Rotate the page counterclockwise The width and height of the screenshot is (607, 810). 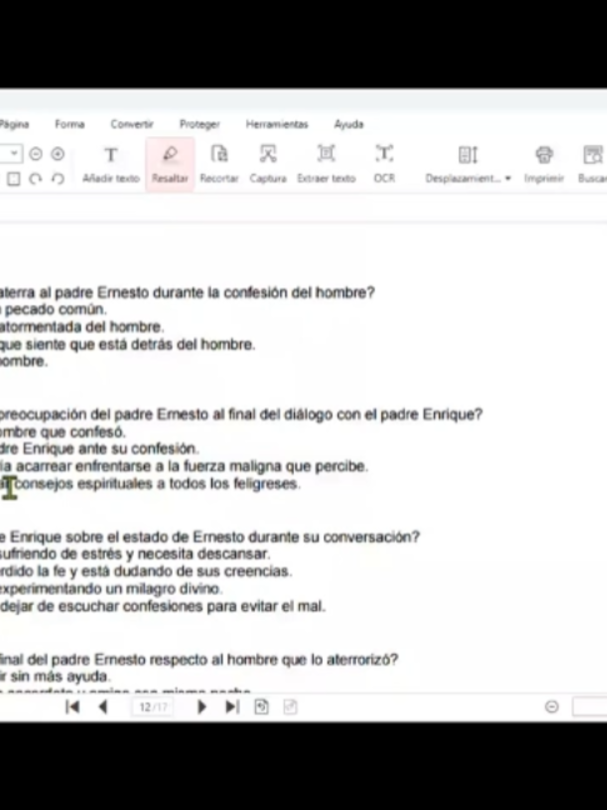point(58,179)
